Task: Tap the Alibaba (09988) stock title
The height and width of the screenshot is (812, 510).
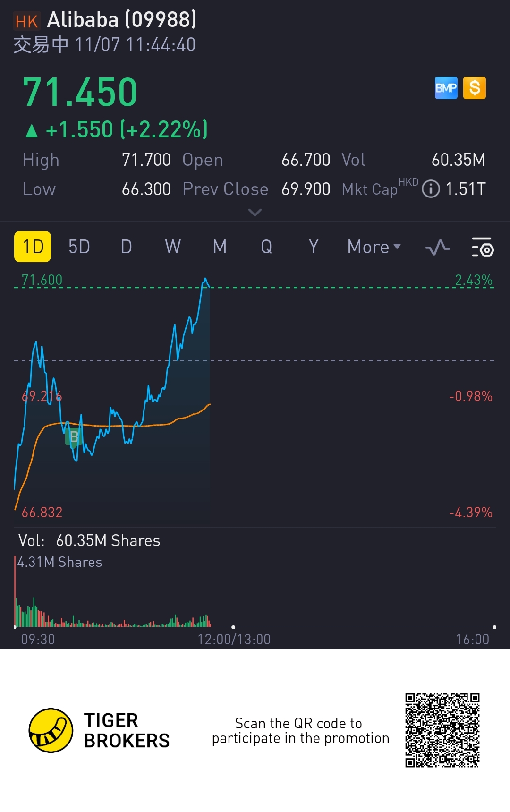Action: point(122,20)
